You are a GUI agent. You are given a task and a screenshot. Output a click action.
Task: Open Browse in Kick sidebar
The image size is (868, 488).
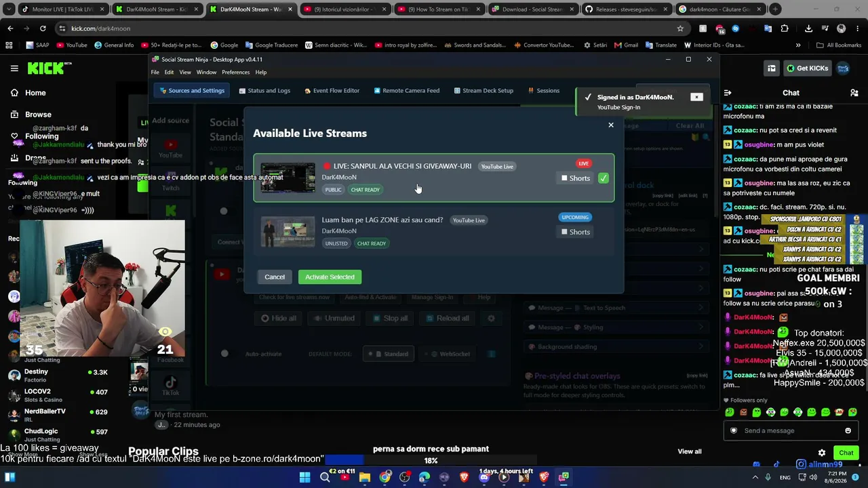coord(31,115)
